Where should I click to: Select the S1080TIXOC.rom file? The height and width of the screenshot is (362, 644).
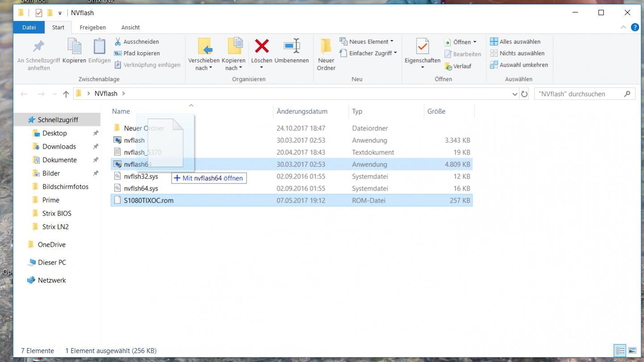[291, 200]
